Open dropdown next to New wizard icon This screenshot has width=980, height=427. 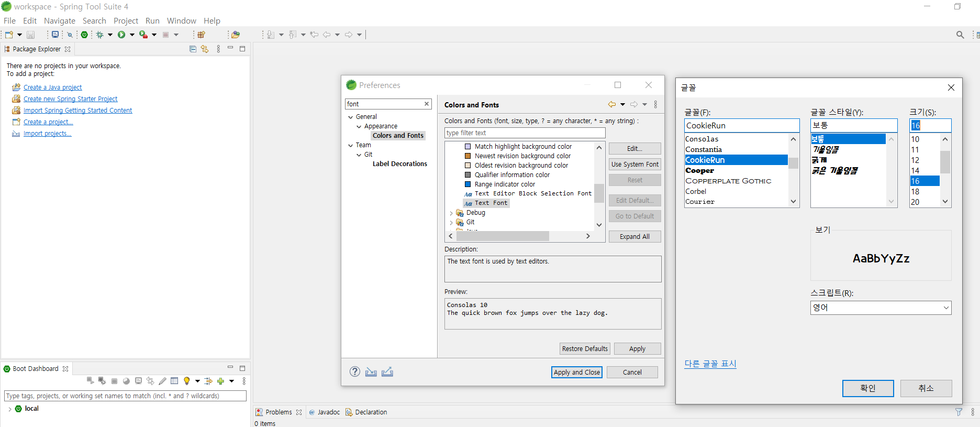click(x=19, y=35)
